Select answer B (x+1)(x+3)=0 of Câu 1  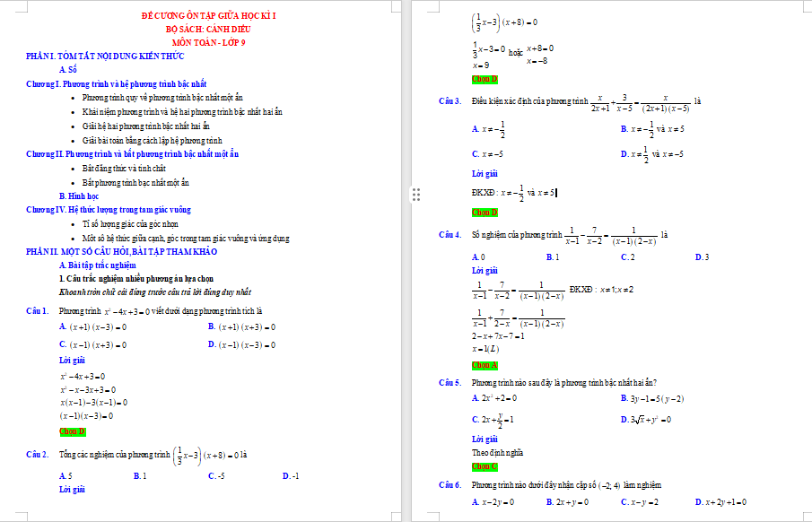coord(242,326)
